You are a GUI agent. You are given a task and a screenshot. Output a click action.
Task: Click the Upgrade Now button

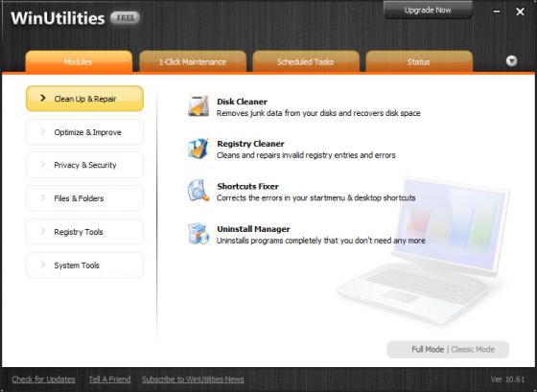pyautogui.click(x=428, y=11)
